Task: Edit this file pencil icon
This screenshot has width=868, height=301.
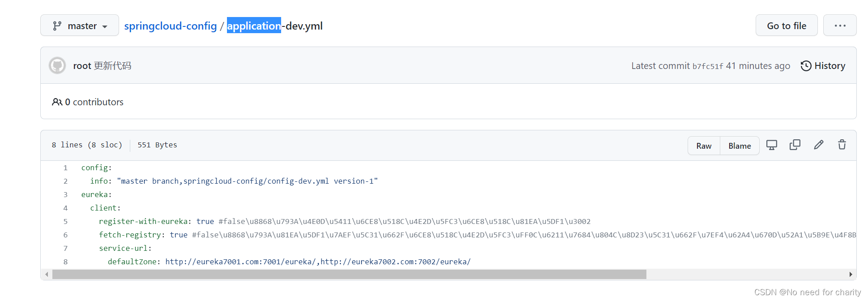Action: pos(819,145)
